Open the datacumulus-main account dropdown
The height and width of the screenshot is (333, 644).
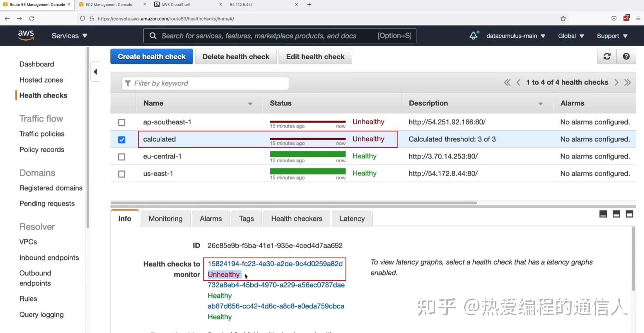(x=516, y=36)
